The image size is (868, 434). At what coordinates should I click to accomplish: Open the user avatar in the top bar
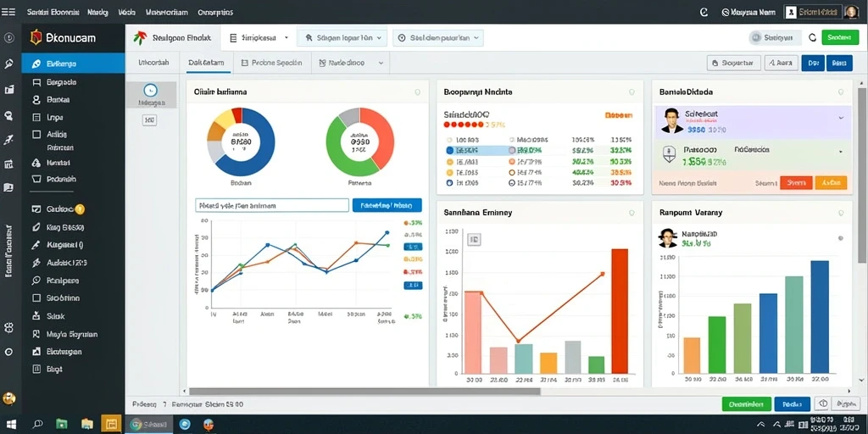[850, 12]
